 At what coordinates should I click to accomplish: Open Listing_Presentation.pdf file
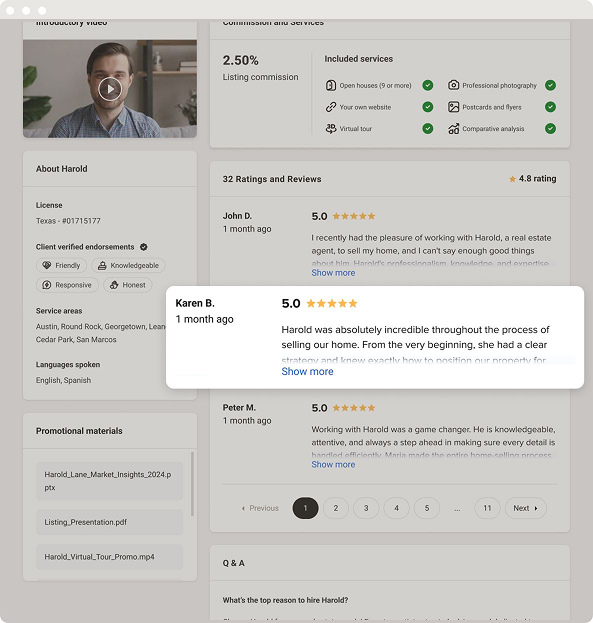click(109, 522)
